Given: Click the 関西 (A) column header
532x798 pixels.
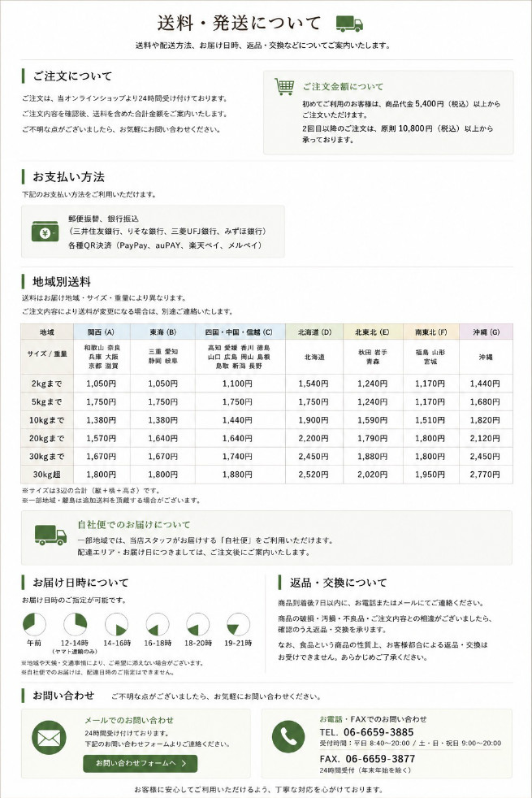Looking at the screenshot, I should [x=102, y=332].
